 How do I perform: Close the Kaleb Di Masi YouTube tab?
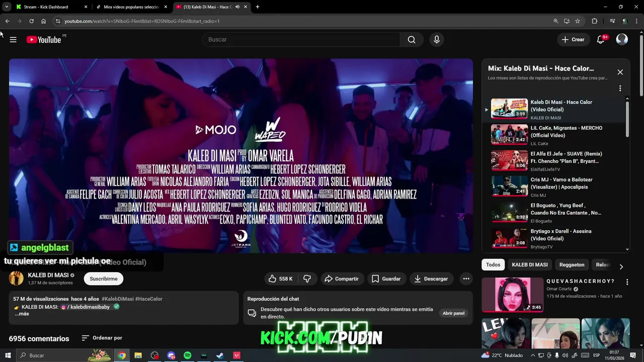(x=246, y=7)
